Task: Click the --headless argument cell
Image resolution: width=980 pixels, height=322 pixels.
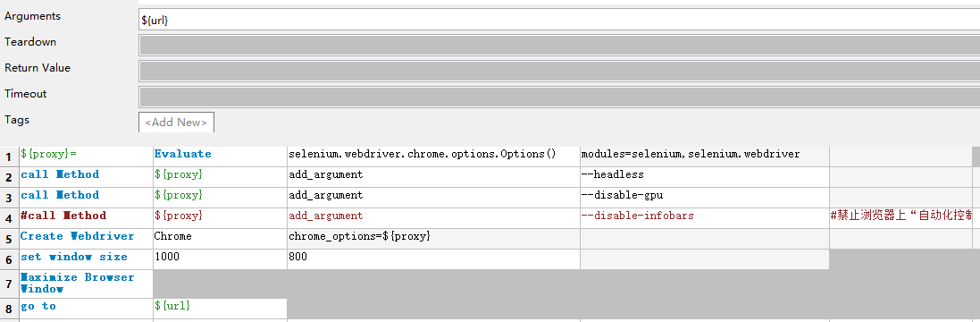Action: pos(705,177)
